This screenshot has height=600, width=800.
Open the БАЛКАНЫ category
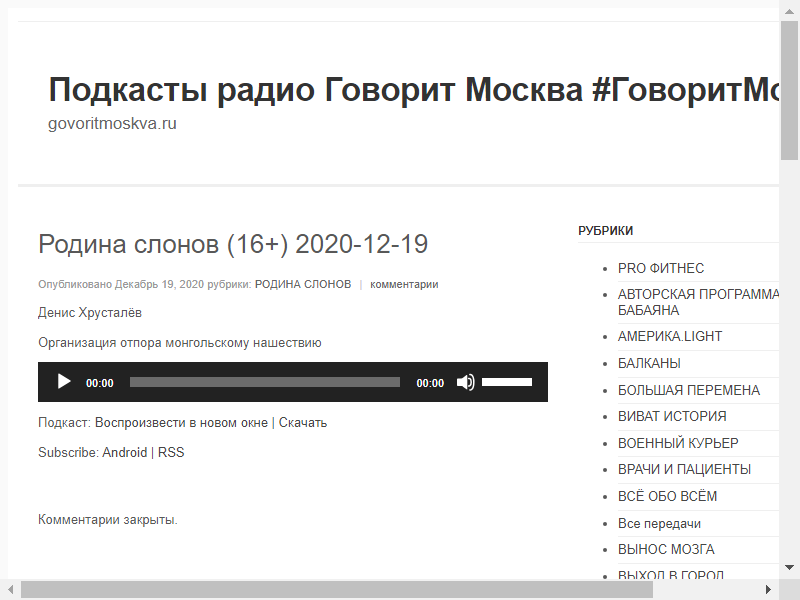[649, 363]
